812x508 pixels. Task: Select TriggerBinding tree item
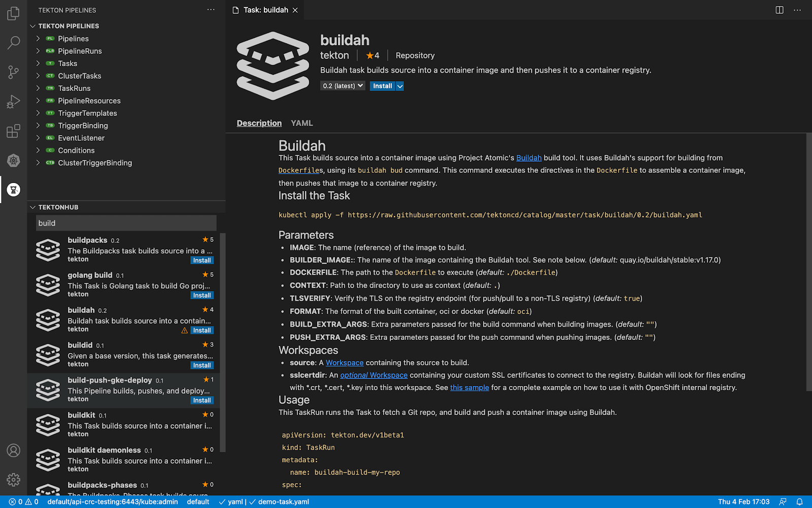(127, 125)
